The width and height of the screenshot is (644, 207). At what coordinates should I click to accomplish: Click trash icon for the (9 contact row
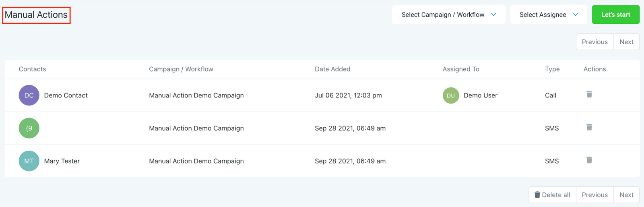pyautogui.click(x=589, y=128)
